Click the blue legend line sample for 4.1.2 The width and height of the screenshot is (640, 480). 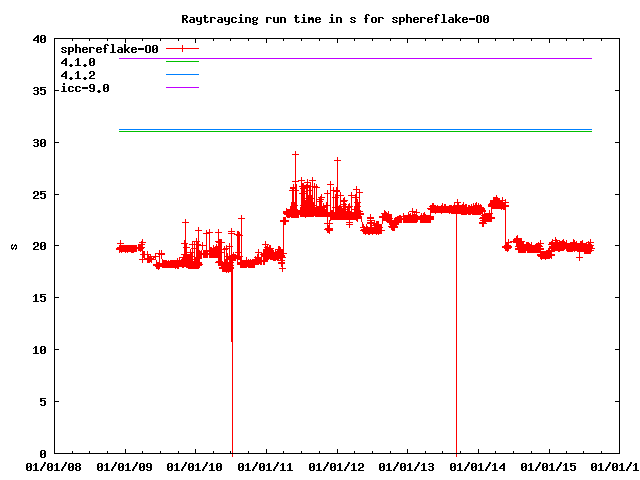pyautogui.click(x=183, y=75)
